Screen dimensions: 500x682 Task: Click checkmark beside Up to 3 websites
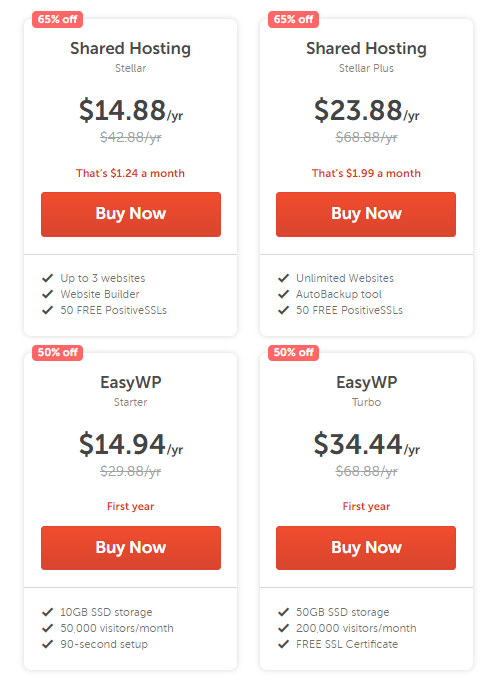click(x=47, y=278)
